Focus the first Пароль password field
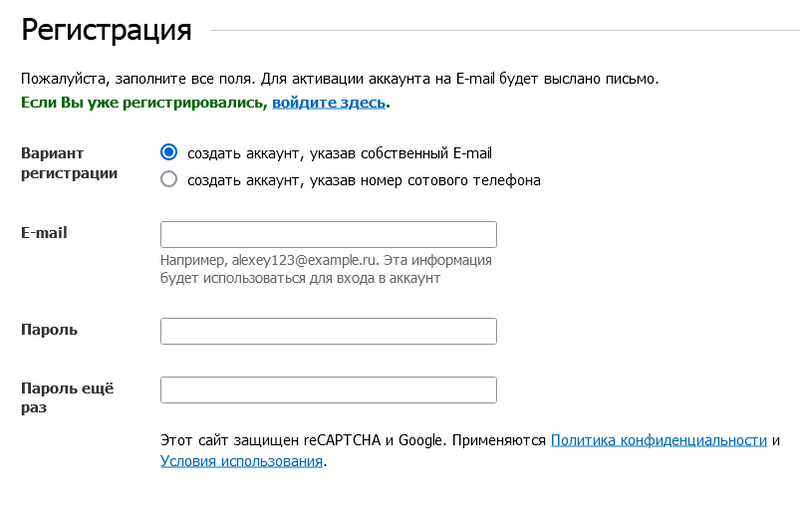Viewport: 800px width, 506px height. tap(328, 331)
